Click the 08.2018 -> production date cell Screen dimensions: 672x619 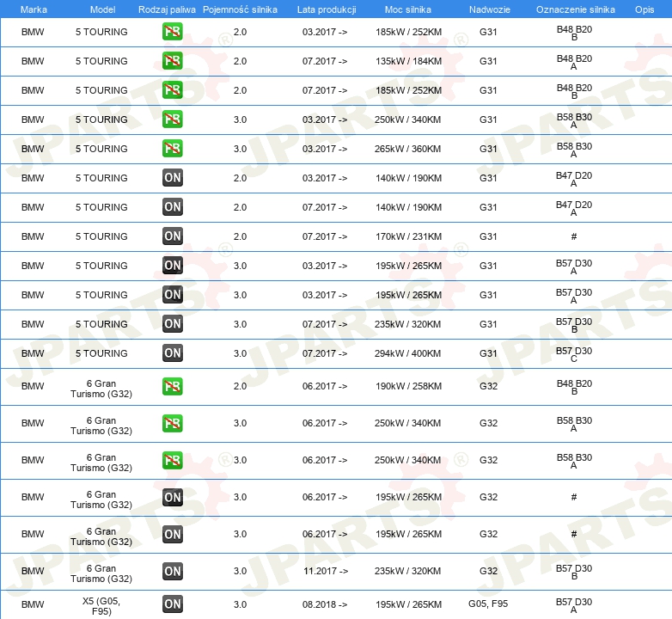325,604
